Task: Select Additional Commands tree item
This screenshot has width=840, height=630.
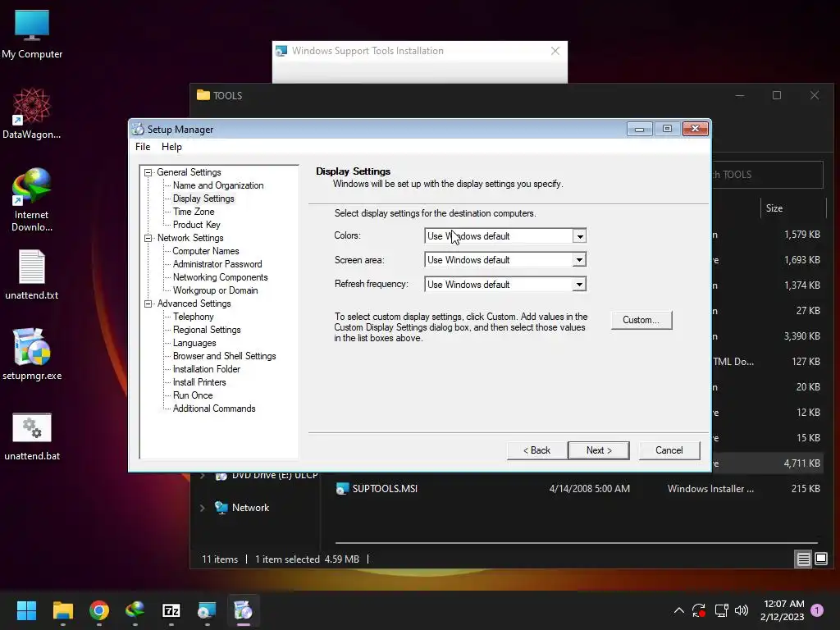Action: coord(214,409)
